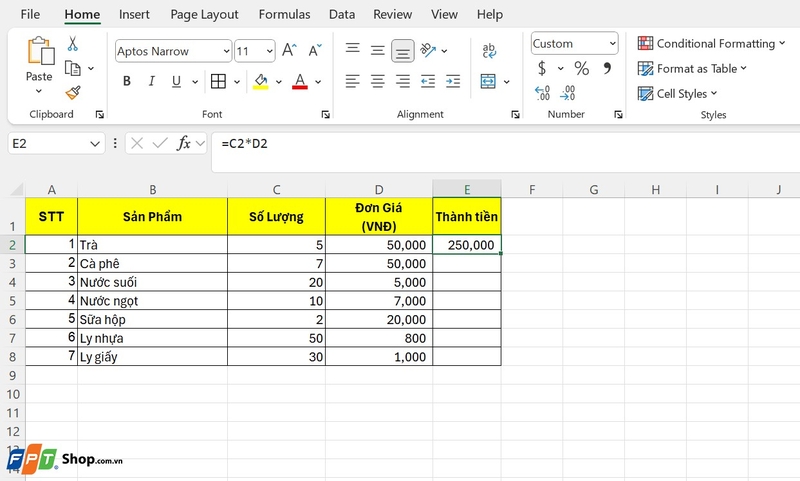Switch to the Insert tab
This screenshot has height=481, width=800.
tap(134, 14)
